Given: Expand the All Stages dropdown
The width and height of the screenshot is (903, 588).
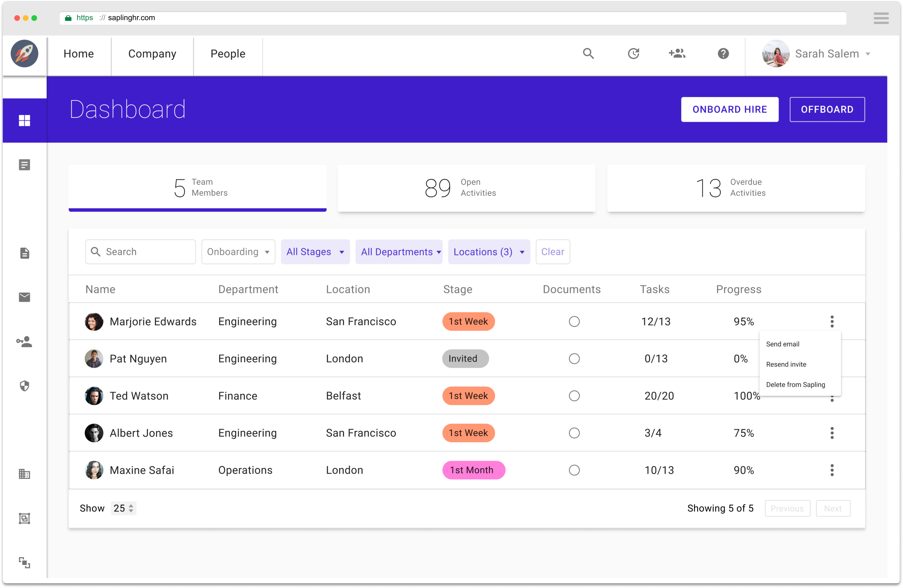Looking at the screenshot, I should pos(315,252).
